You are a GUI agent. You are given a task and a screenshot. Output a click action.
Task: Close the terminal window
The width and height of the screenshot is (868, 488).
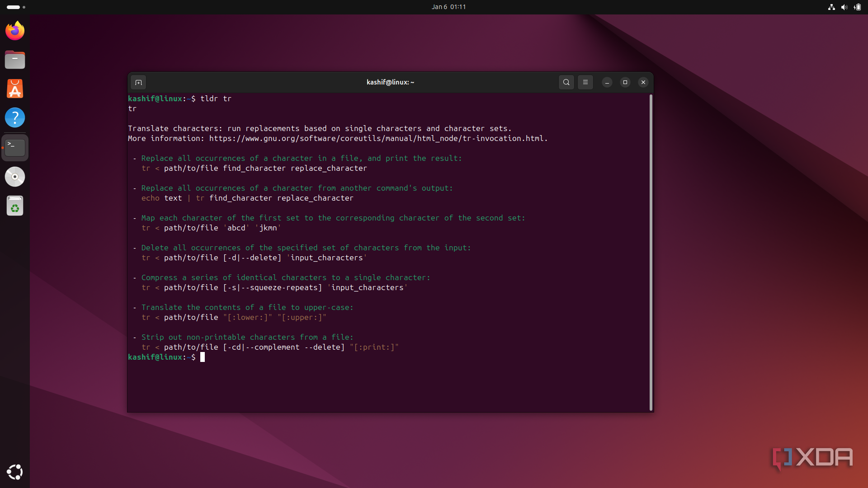(643, 82)
